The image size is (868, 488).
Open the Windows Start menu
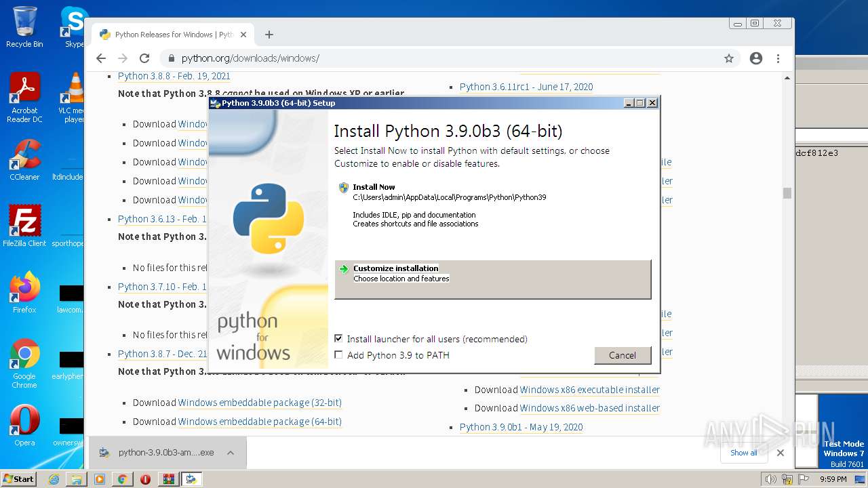pos(19,479)
